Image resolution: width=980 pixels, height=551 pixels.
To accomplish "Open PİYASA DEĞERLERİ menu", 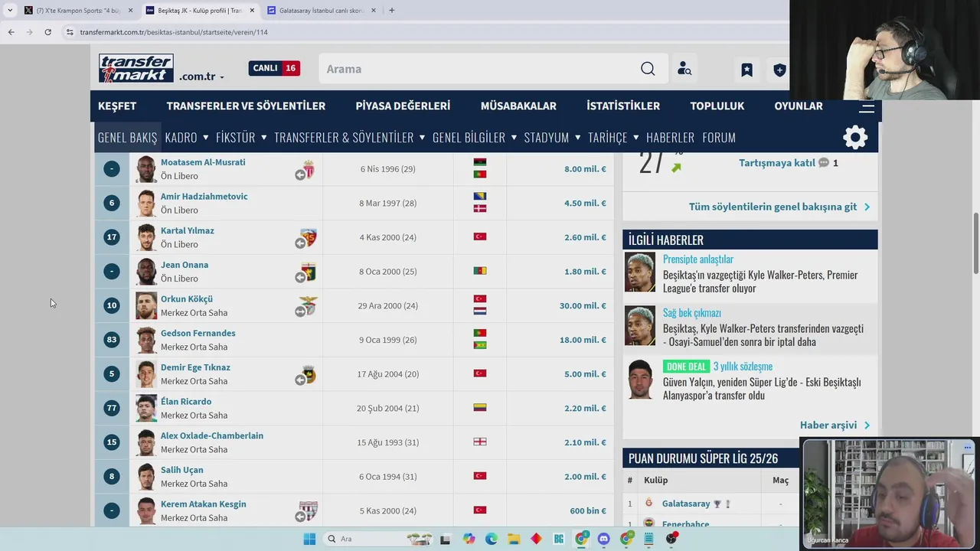I will point(403,106).
